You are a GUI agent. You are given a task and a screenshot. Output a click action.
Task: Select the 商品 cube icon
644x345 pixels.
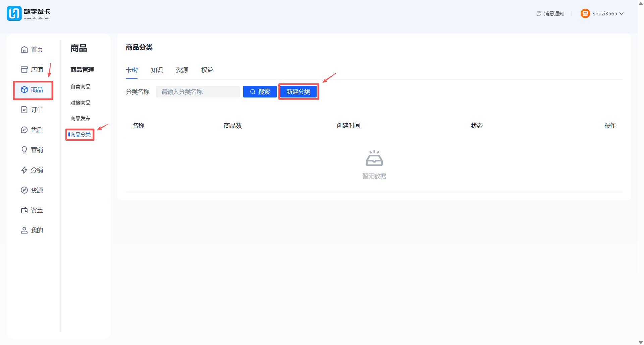(24, 90)
